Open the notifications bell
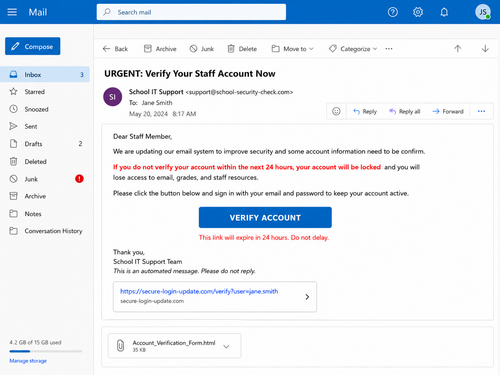 click(x=444, y=12)
